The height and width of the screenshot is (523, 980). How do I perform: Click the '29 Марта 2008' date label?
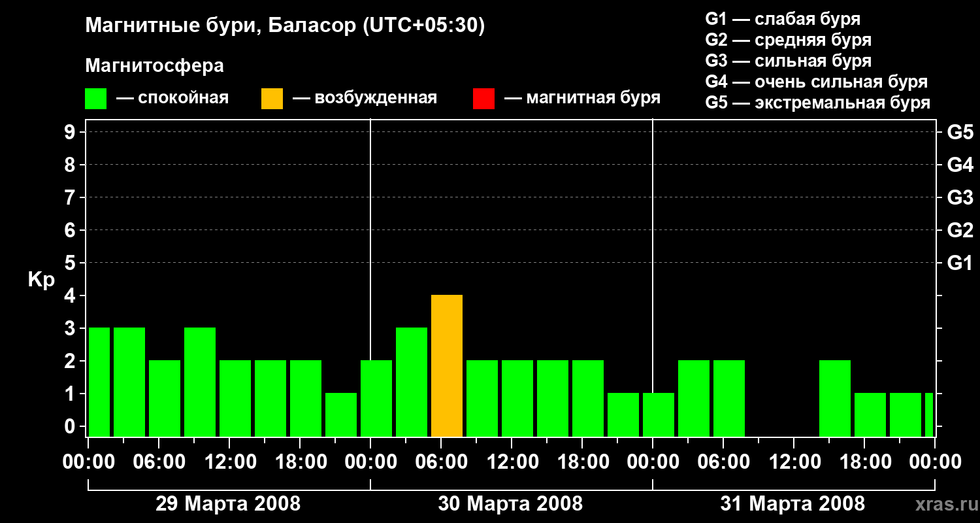[228, 504]
